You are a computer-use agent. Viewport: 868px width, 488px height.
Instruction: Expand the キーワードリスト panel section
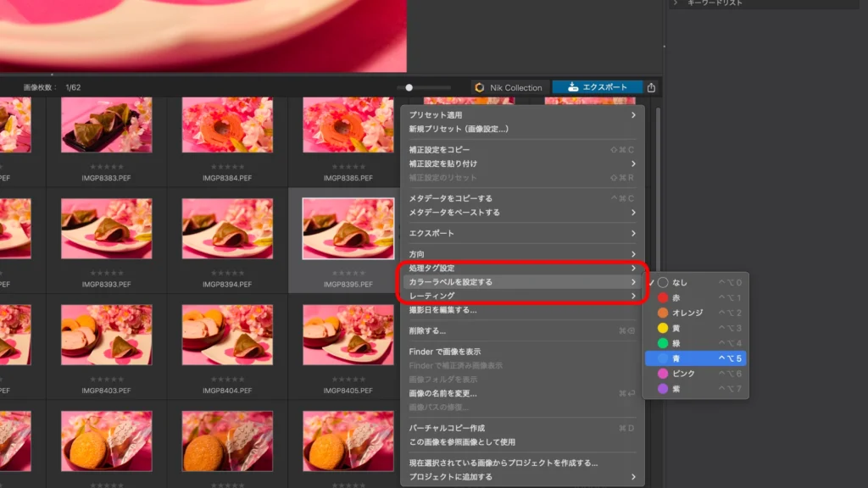[676, 3]
